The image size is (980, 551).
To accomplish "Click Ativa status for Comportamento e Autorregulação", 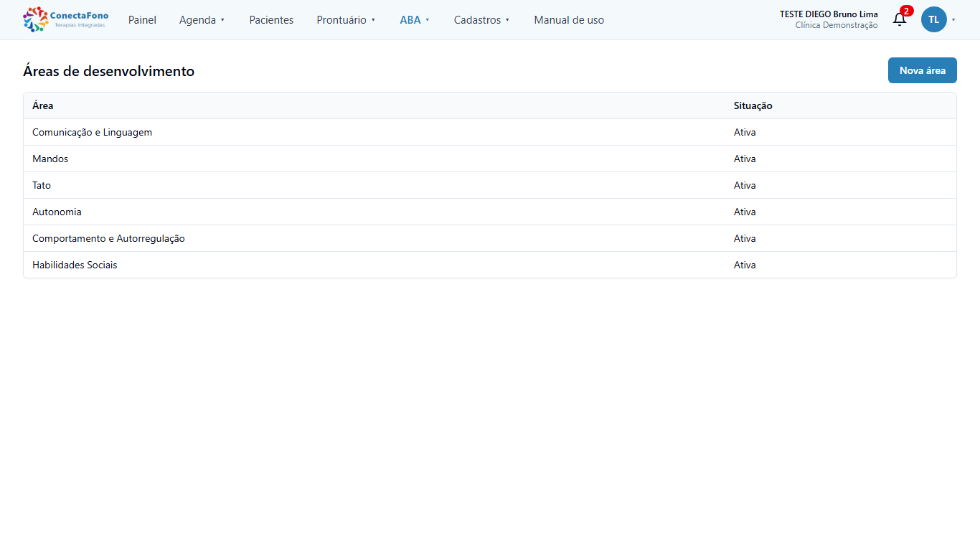I will coord(745,238).
